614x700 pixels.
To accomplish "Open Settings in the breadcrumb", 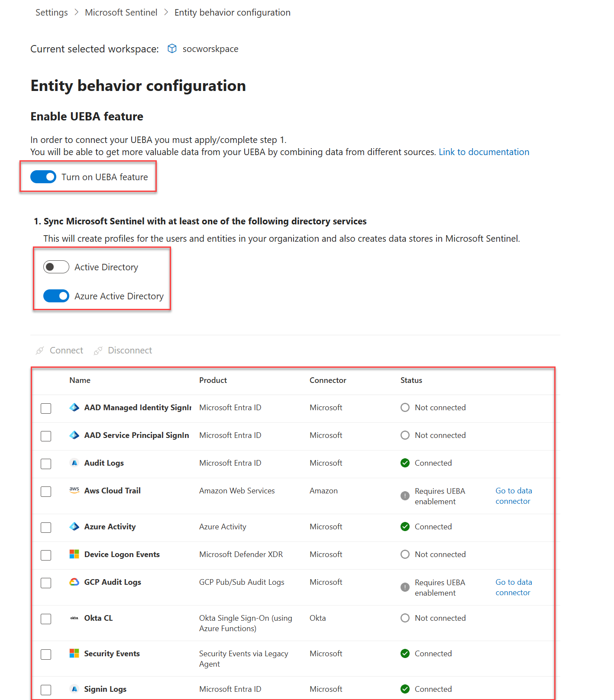I will [x=52, y=13].
